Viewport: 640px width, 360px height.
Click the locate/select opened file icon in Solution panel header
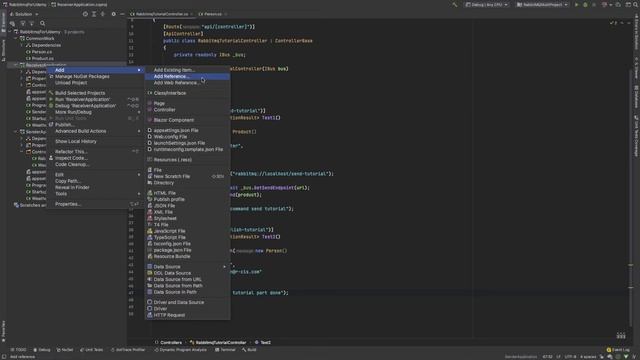(85, 14)
